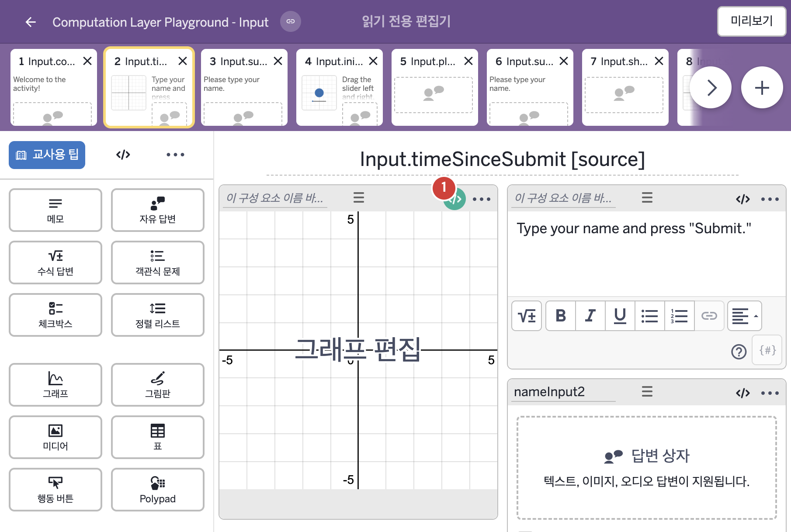Open more options dots in left panel

[175, 155]
